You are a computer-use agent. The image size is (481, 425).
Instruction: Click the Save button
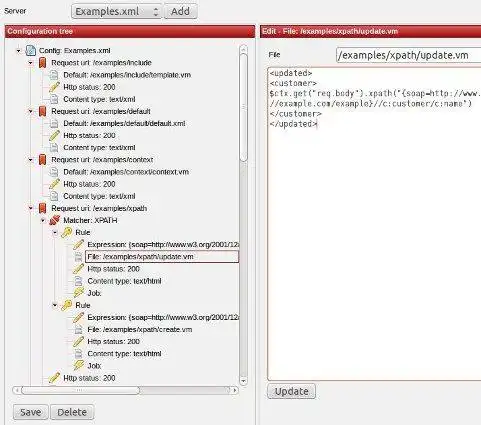pos(31,412)
